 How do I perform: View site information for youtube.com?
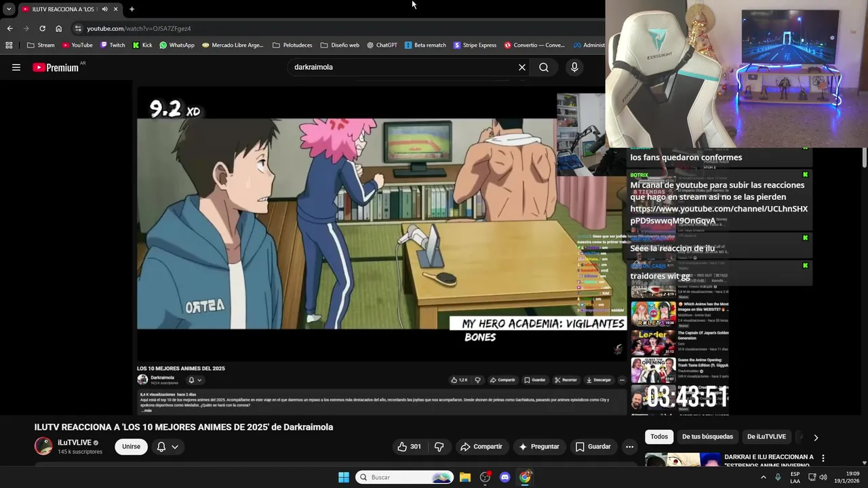point(78,28)
